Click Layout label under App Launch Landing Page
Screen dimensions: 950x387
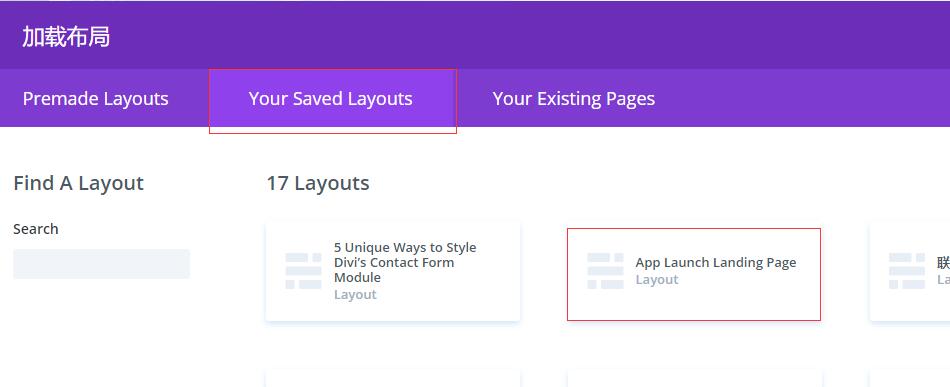click(657, 279)
